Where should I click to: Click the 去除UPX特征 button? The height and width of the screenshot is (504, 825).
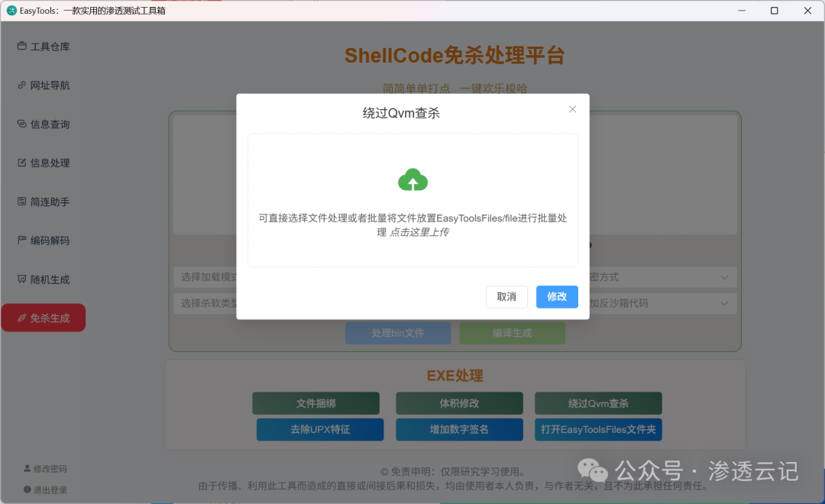pos(320,430)
